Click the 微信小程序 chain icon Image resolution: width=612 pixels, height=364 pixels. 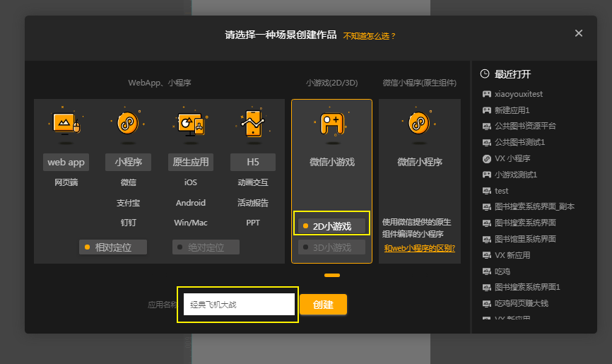419,123
